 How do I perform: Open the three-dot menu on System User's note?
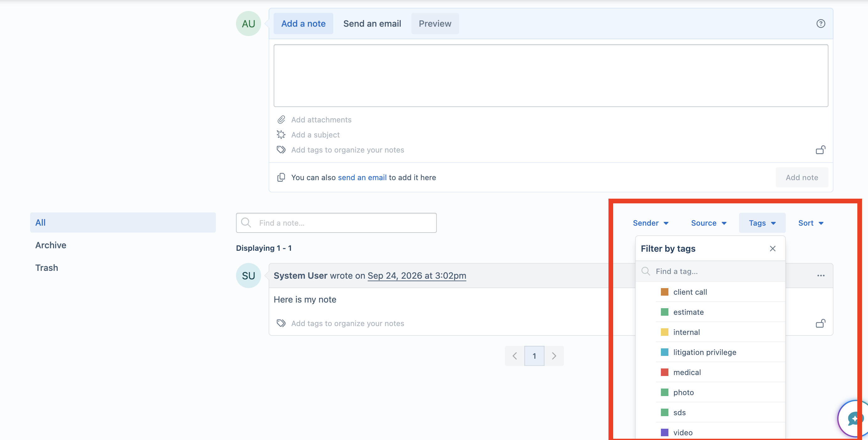[x=821, y=276]
